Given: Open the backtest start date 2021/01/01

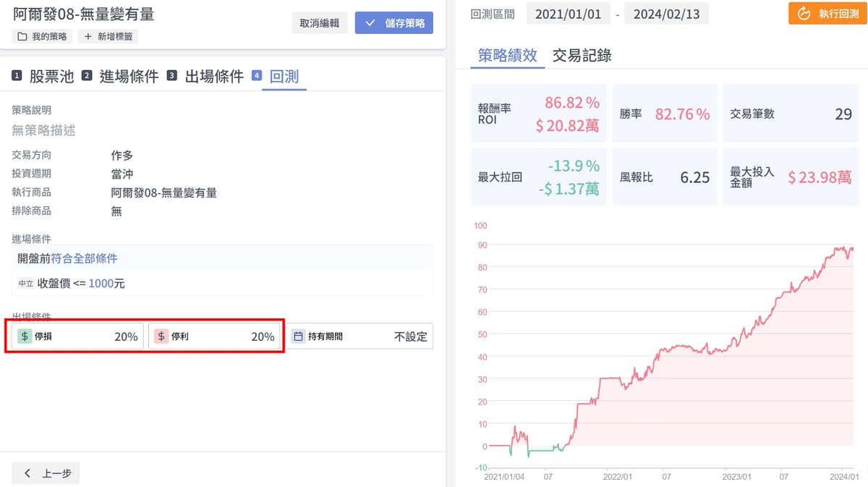Looking at the screenshot, I should click(567, 14).
